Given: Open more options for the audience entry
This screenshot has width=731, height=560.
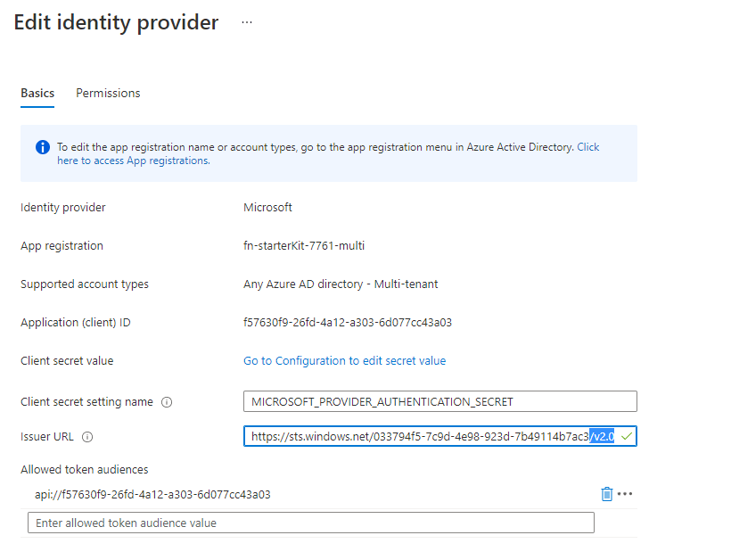Looking at the screenshot, I should point(625,494).
